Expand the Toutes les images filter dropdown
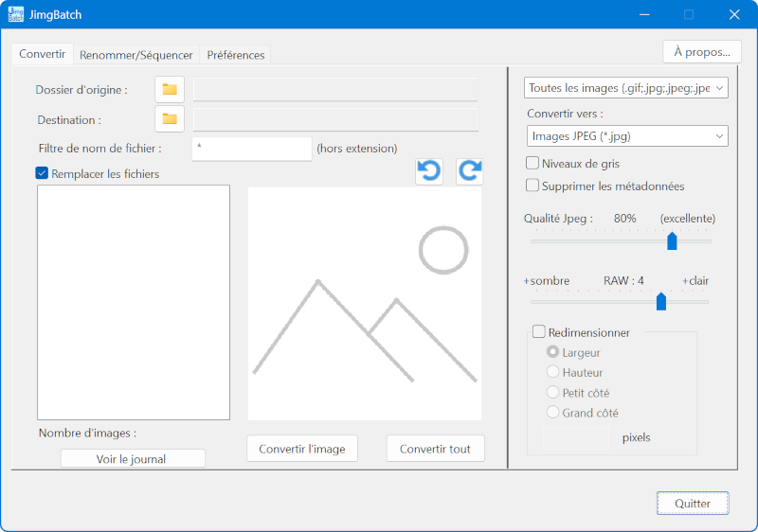This screenshot has width=758, height=532. click(625, 88)
